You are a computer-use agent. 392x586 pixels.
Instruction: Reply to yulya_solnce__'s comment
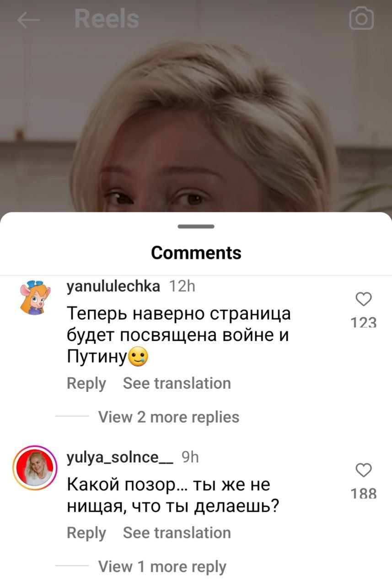click(86, 533)
